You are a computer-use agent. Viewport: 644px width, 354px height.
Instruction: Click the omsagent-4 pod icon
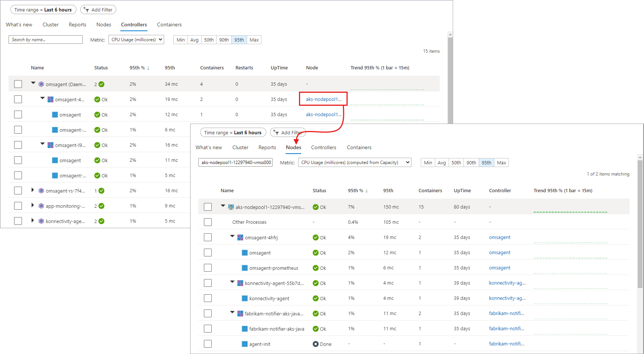[51, 99]
